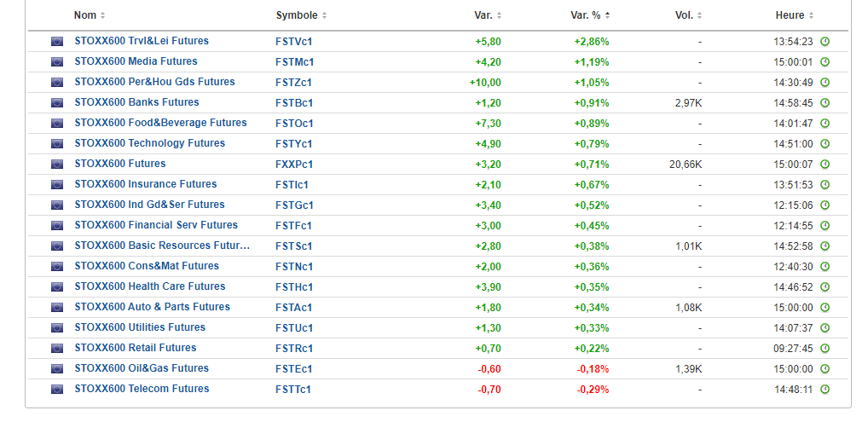Open STOXX600 Utilities Futures

point(140,327)
